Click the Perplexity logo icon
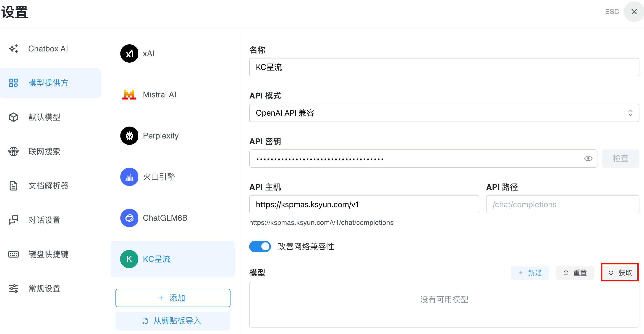644x334 pixels. click(129, 136)
